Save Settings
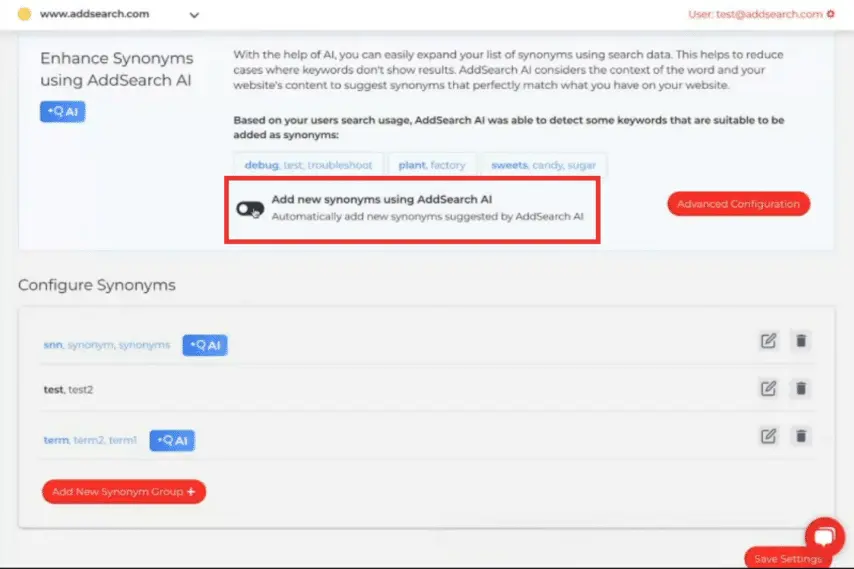This screenshot has width=854, height=569. [789, 559]
